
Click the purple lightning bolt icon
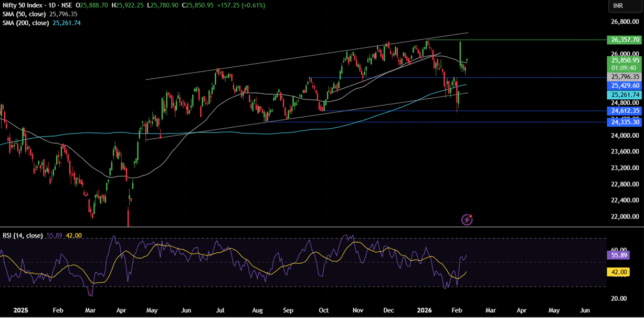click(x=467, y=220)
